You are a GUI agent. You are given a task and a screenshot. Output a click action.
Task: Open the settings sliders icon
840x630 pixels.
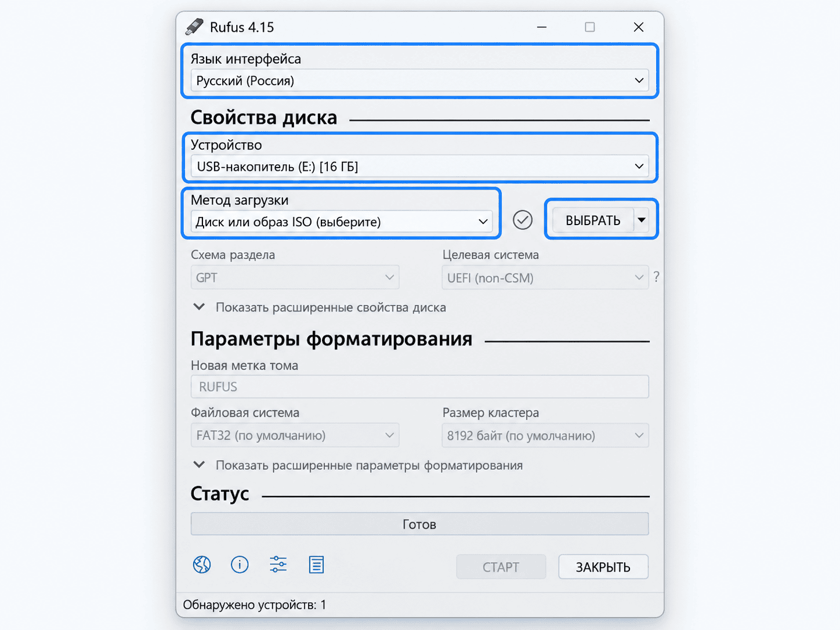pyautogui.click(x=278, y=564)
